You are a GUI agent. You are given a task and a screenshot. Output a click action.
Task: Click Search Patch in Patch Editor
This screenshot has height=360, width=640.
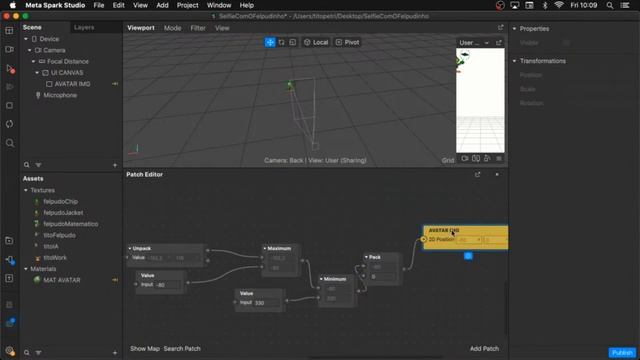tap(182, 349)
